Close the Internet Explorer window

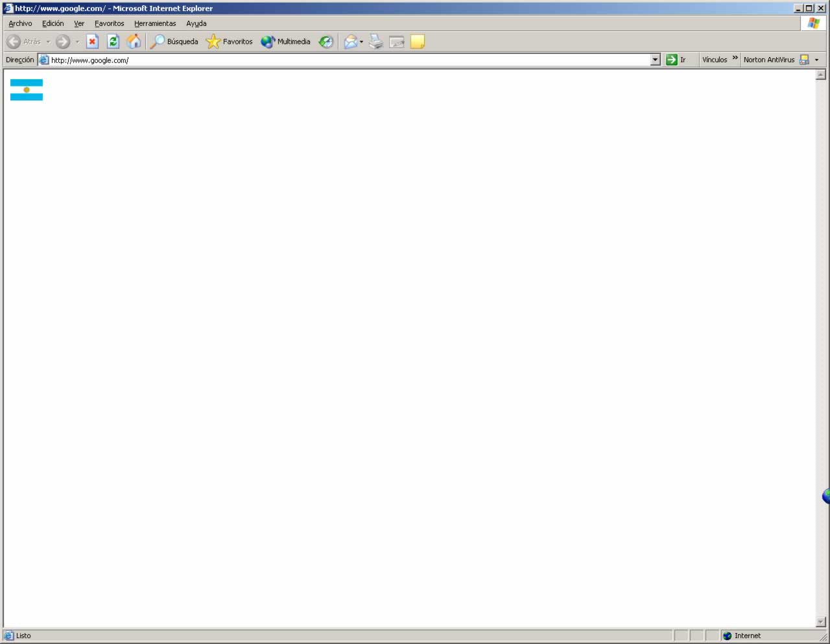pos(821,8)
